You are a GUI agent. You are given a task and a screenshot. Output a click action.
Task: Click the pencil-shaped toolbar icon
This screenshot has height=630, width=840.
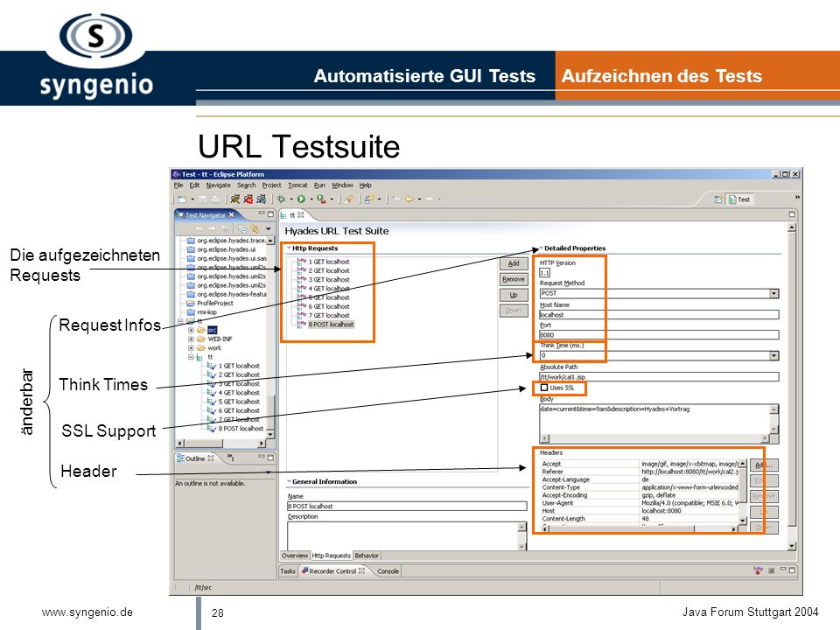tap(349, 199)
